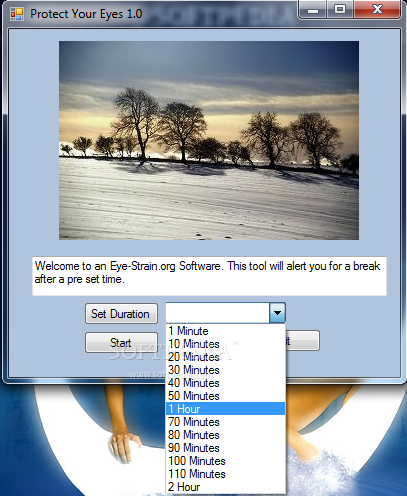
Task: Choose the 90 Minutes entry
Action: tap(225, 448)
